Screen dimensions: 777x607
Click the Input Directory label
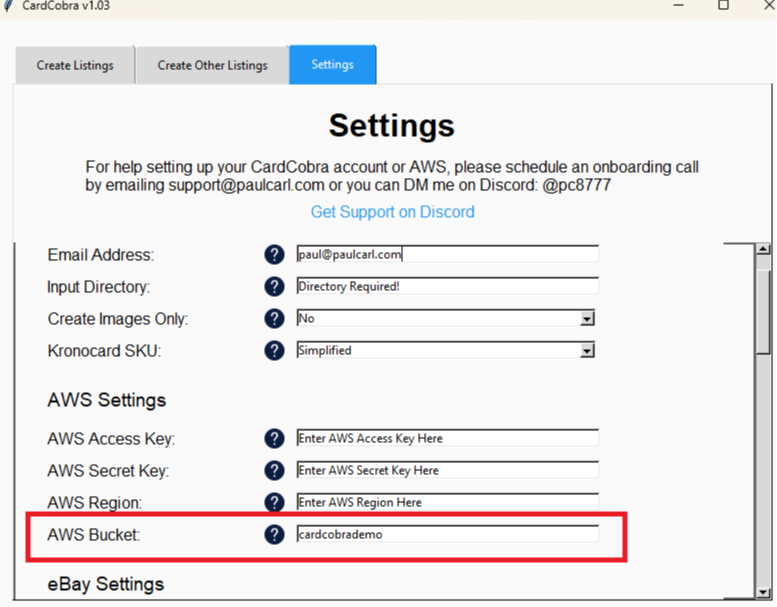click(x=99, y=287)
